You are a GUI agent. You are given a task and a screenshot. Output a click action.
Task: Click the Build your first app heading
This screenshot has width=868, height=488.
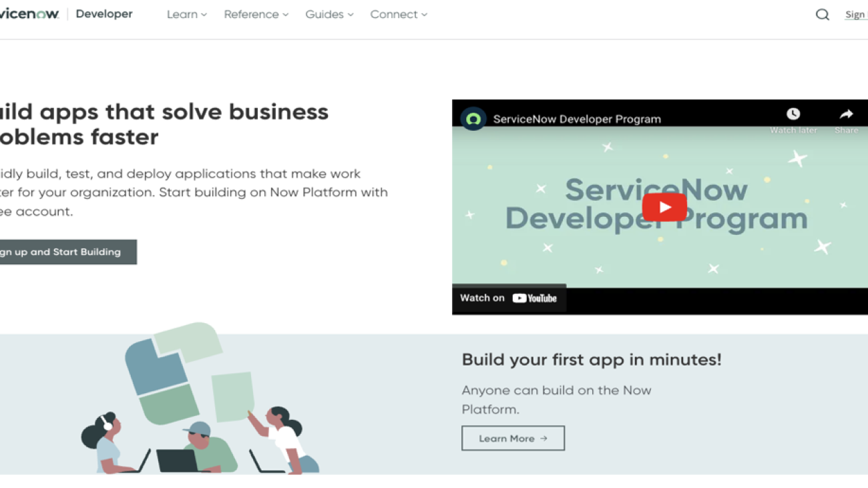click(592, 360)
